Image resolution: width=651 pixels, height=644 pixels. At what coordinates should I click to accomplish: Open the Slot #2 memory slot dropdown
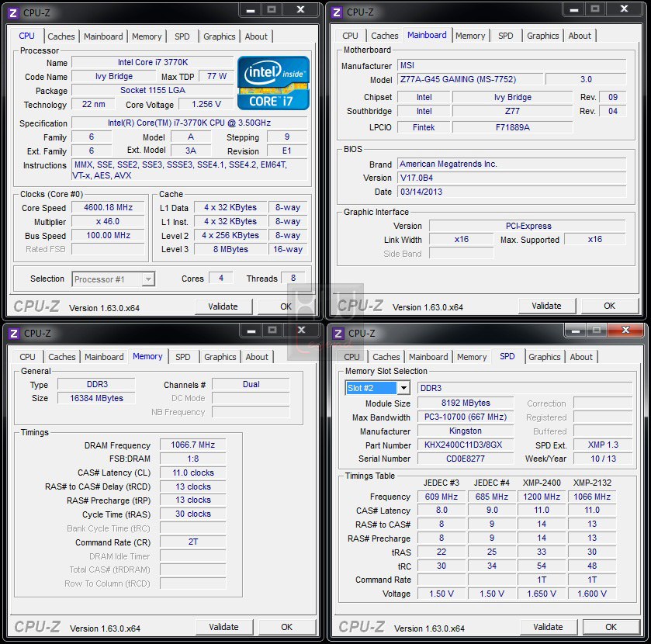[403, 388]
